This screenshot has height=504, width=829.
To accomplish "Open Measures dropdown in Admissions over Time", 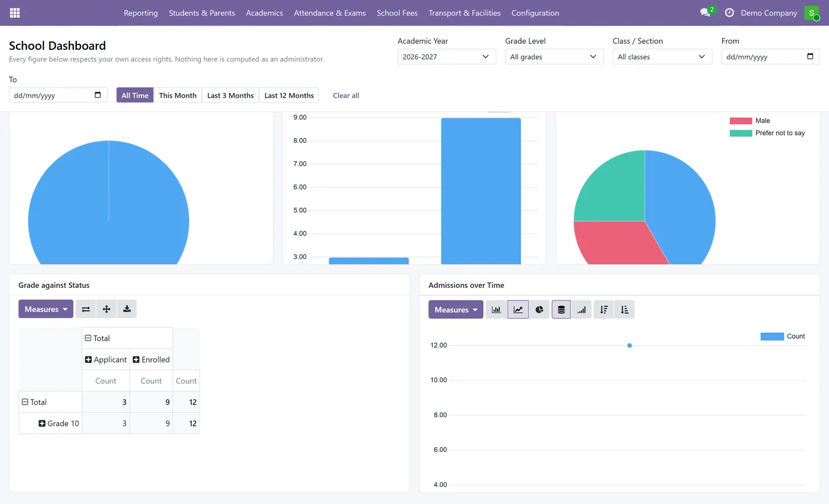I will [456, 310].
